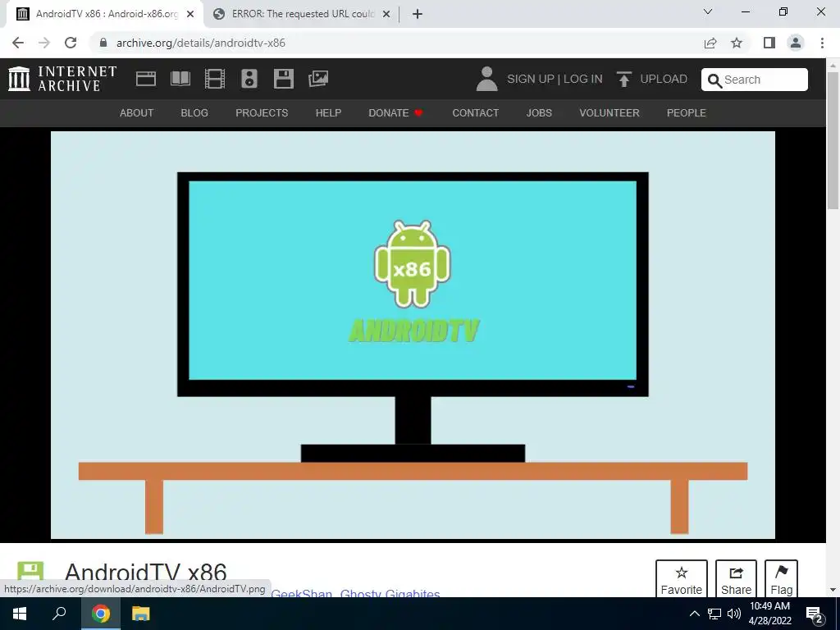
Task: Click the BLOG menu item
Action: pyautogui.click(x=194, y=113)
